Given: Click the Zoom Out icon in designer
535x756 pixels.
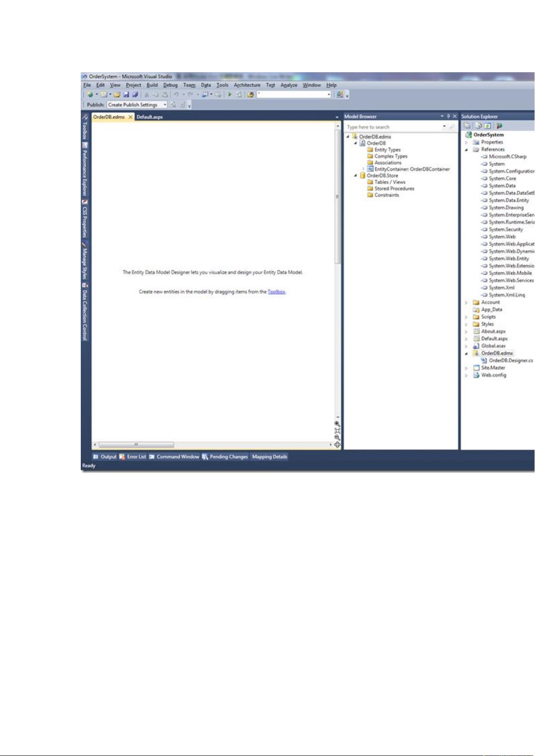Looking at the screenshot, I should [x=337, y=437].
